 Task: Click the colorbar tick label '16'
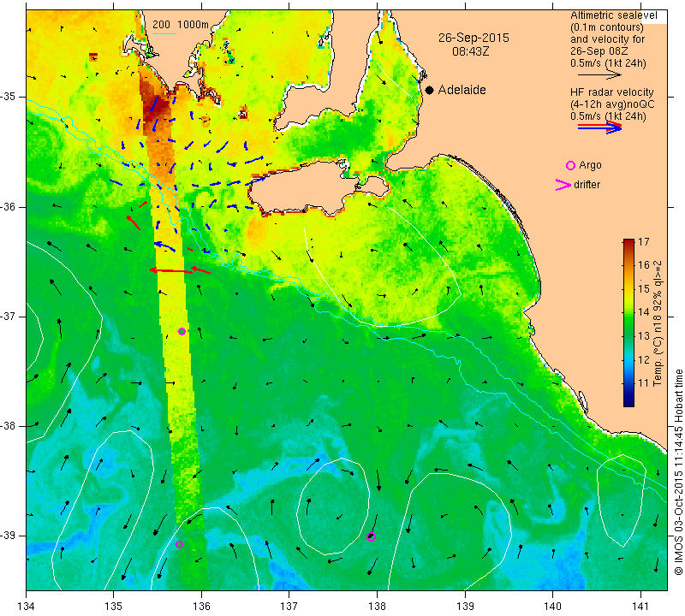[x=644, y=265]
